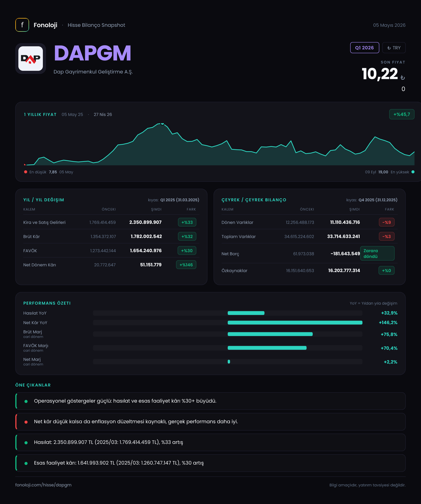Click the DAP company logo thumbnail
Viewport: 421px width, 504px height.
pos(31,59)
